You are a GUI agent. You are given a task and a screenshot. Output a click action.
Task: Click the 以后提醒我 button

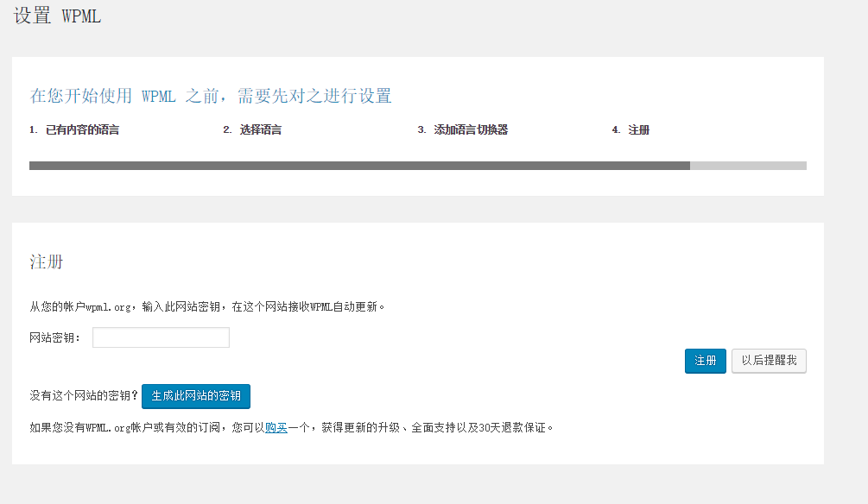tap(769, 361)
